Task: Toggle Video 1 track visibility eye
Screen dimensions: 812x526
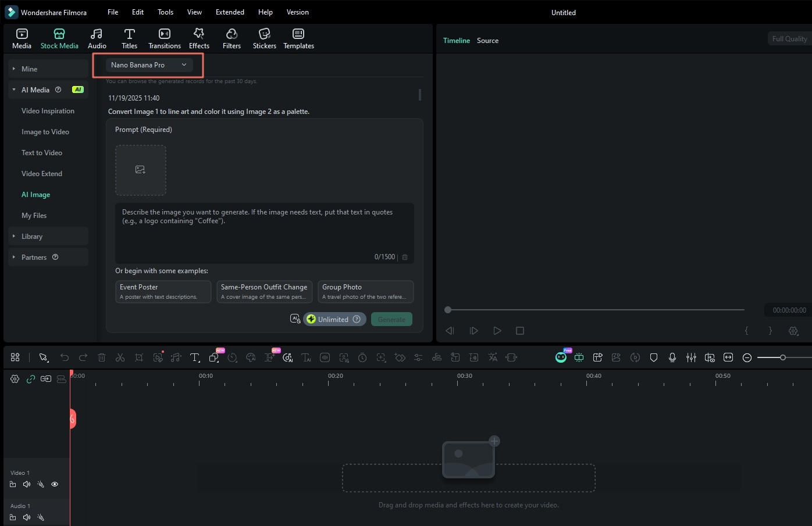Action: (55, 484)
